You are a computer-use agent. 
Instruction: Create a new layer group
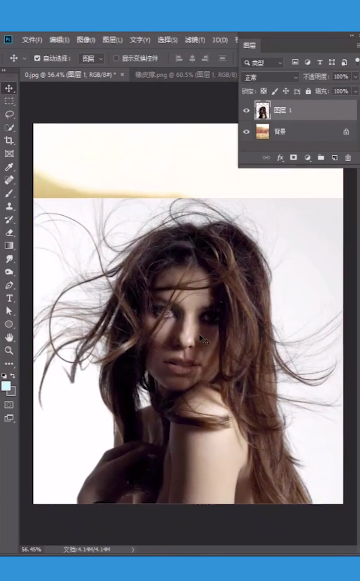321,158
